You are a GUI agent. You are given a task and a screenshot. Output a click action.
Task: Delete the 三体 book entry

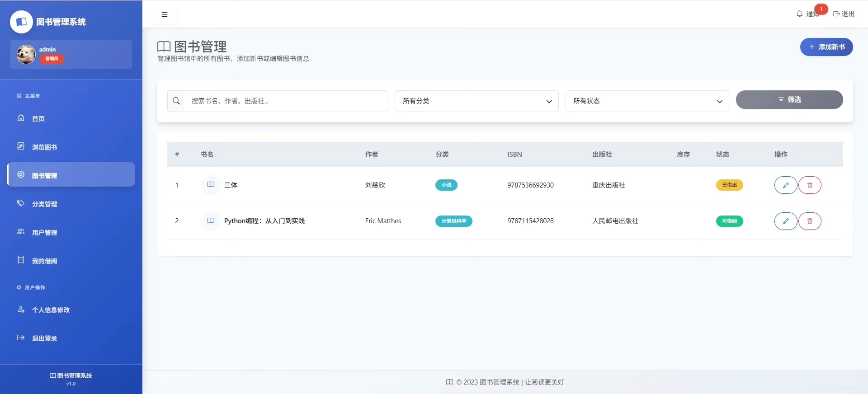[810, 185]
